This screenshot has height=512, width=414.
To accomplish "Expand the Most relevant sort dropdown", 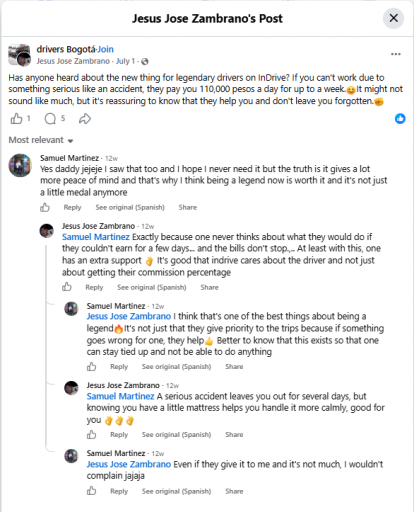I will (x=41, y=140).
